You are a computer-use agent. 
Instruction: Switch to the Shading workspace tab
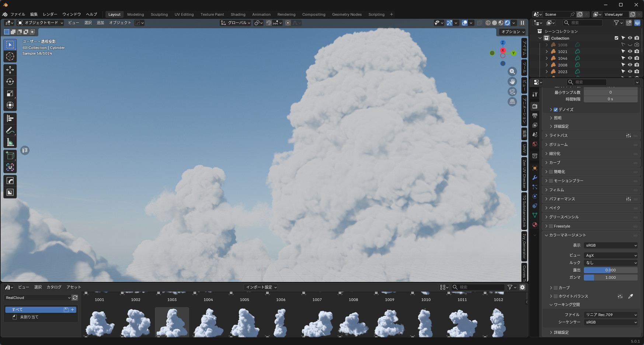[x=238, y=14]
